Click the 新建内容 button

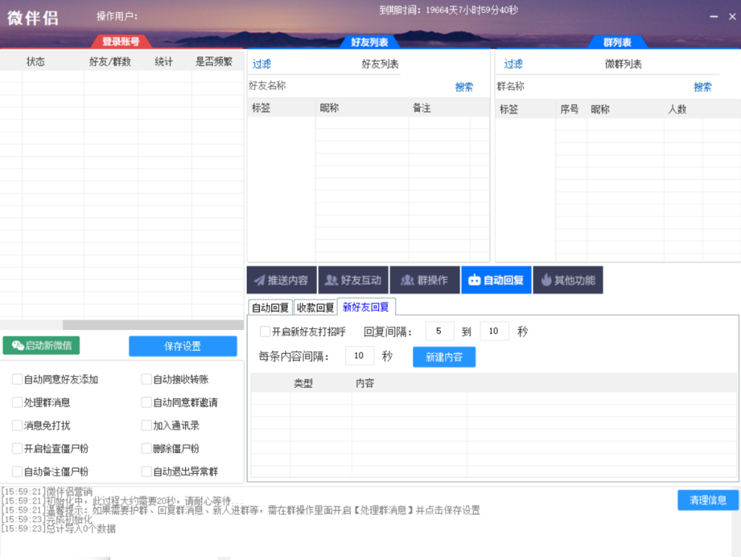point(444,357)
